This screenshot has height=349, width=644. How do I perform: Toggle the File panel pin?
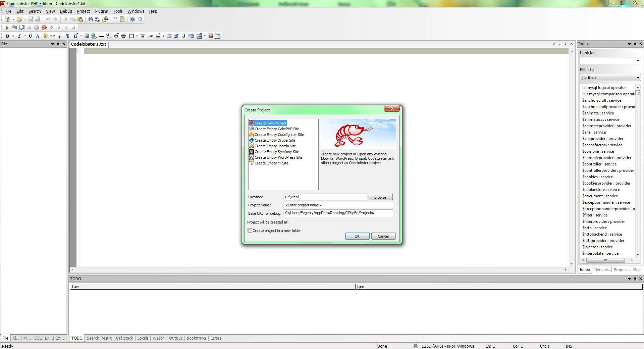[58, 44]
